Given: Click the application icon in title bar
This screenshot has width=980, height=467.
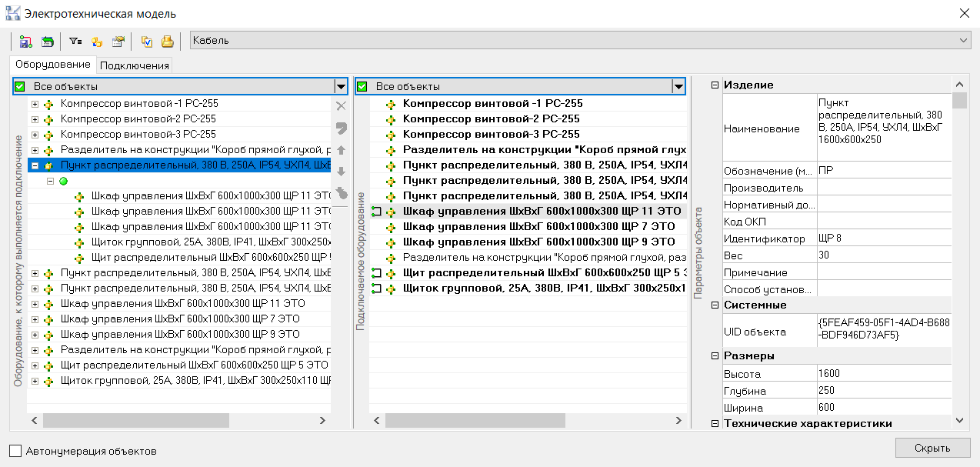Looking at the screenshot, I should 13,13.
